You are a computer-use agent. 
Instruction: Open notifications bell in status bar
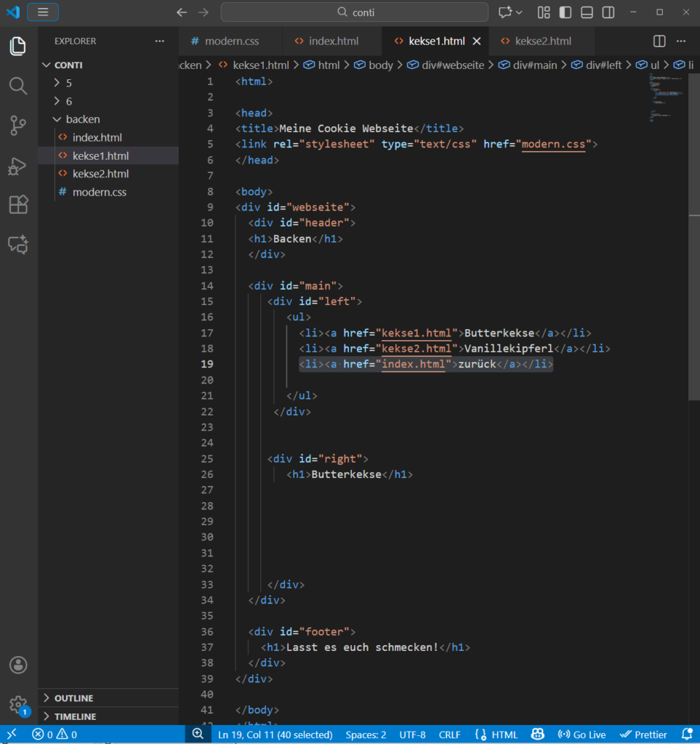tap(686, 735)
